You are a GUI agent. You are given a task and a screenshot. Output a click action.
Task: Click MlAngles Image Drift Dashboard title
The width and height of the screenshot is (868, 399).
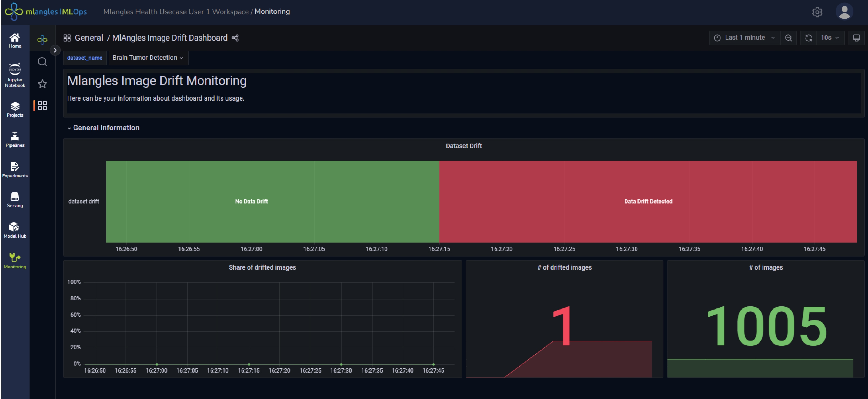tap(170, 38)
